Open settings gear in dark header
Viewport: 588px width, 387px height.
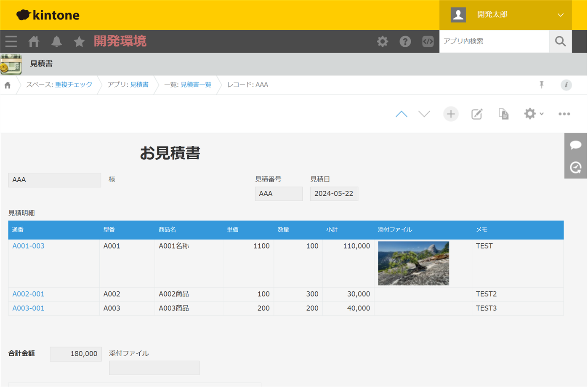point(383,41)
